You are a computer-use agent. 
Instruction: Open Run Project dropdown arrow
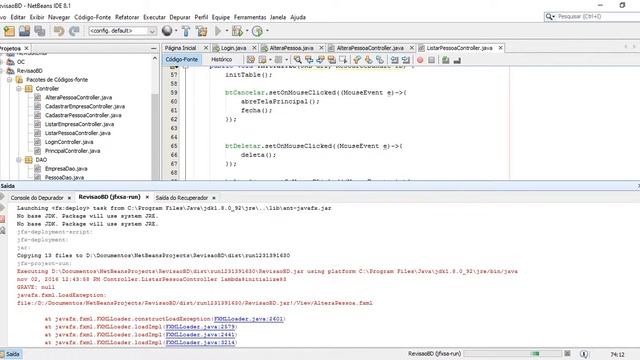pyautogui.click(x=227, y=31)
